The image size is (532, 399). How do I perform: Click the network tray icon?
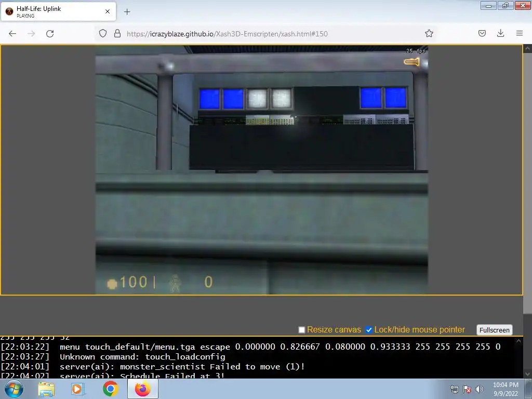tap(454, 390)
